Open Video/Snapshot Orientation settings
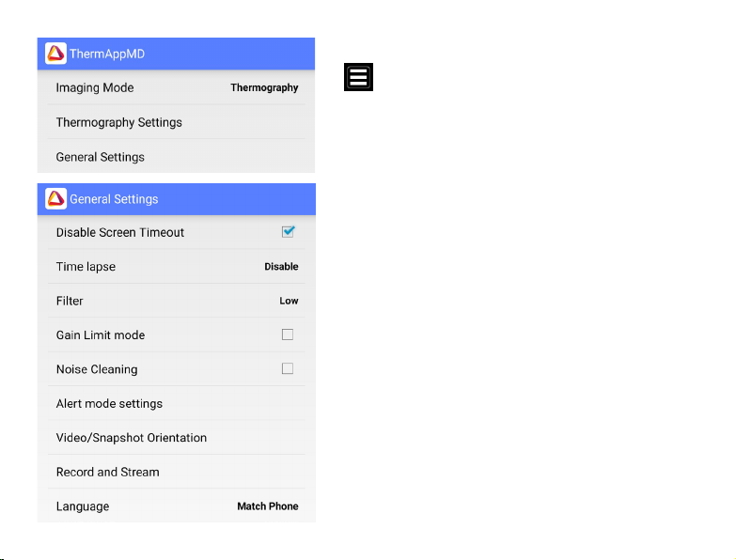Screen dimensions: 736x560 pyautogui.click(x=132, y=438)
